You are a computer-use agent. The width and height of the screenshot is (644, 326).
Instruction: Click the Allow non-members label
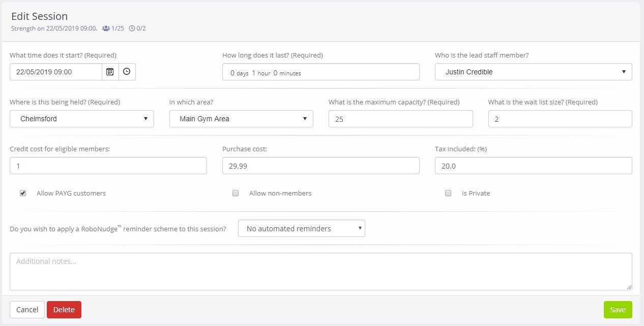click(x=280, y=193)
